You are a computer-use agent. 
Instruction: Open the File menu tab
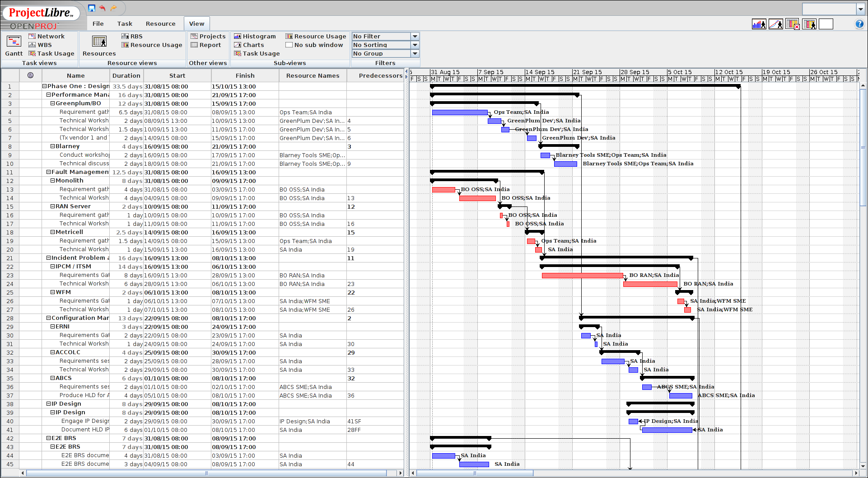98,23
